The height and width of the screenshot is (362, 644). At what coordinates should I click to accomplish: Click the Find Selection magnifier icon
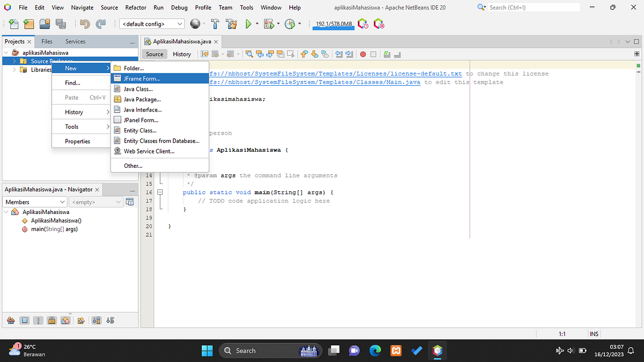click(x=250, y=54)
